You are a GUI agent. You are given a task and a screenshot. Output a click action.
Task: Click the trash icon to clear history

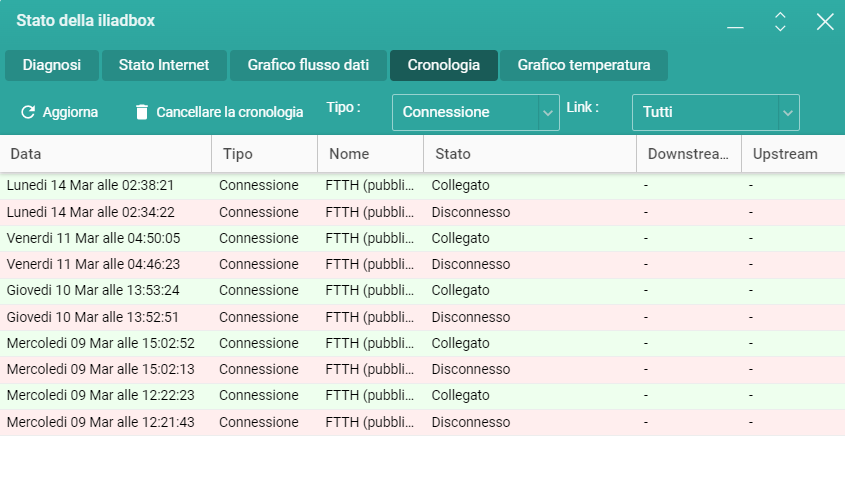point(142,112)
